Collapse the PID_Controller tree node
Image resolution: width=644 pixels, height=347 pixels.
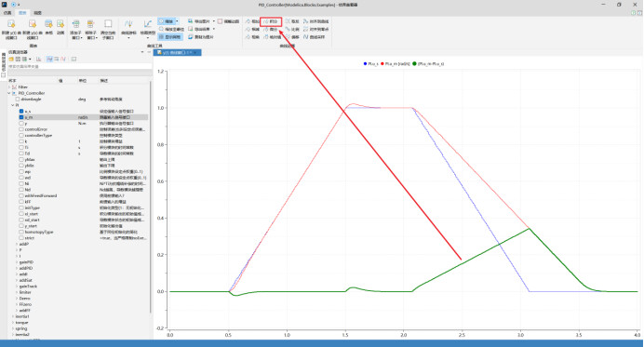(x=9, y=93)
